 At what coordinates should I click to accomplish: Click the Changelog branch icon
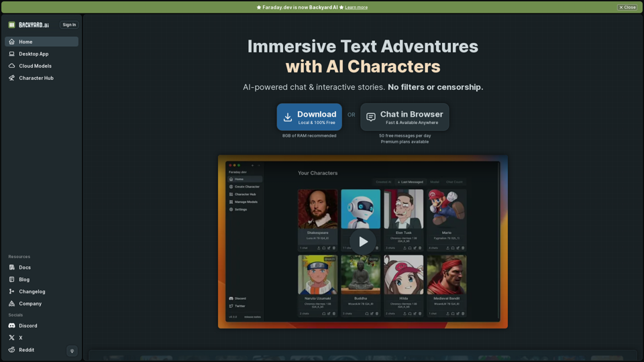tap(11, 292)
